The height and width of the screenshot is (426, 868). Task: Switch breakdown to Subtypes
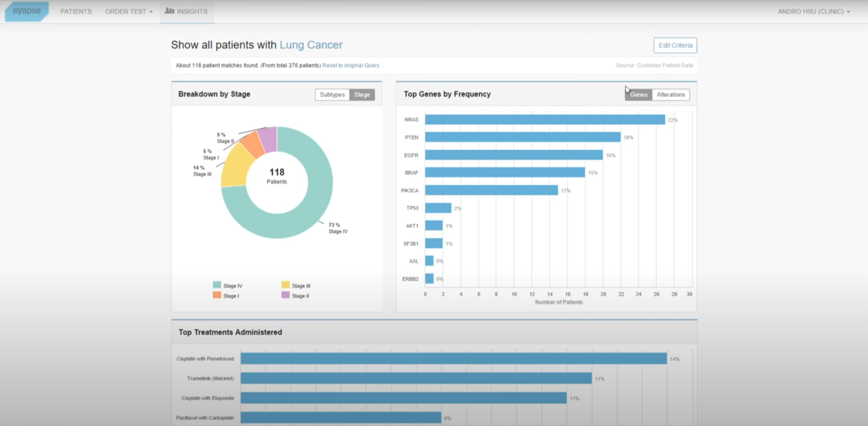332,95
